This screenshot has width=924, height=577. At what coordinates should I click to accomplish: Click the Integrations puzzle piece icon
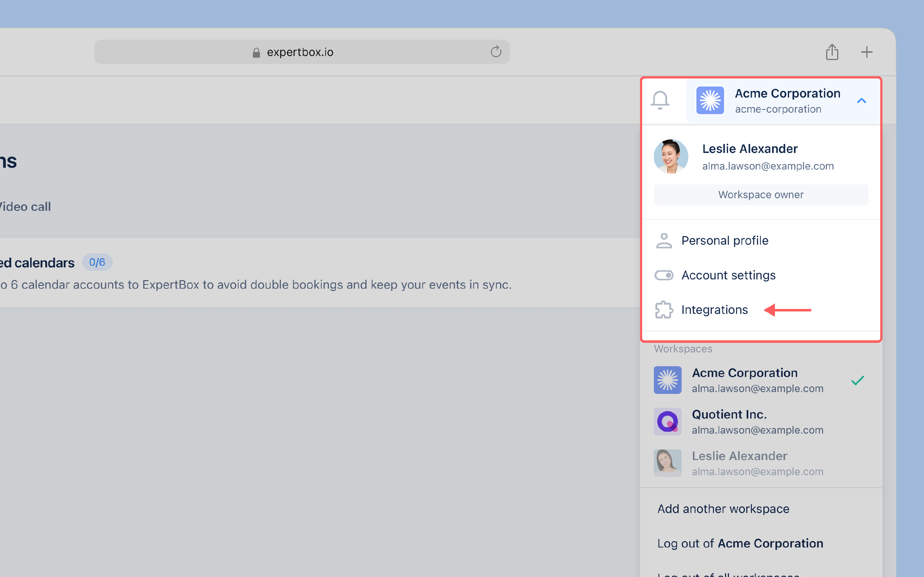(664, 310)
